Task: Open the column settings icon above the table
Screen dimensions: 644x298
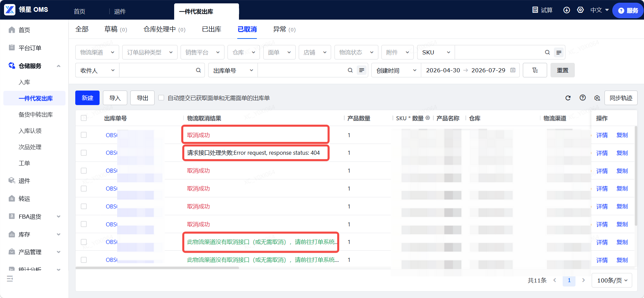Action: tap(597, 98)
